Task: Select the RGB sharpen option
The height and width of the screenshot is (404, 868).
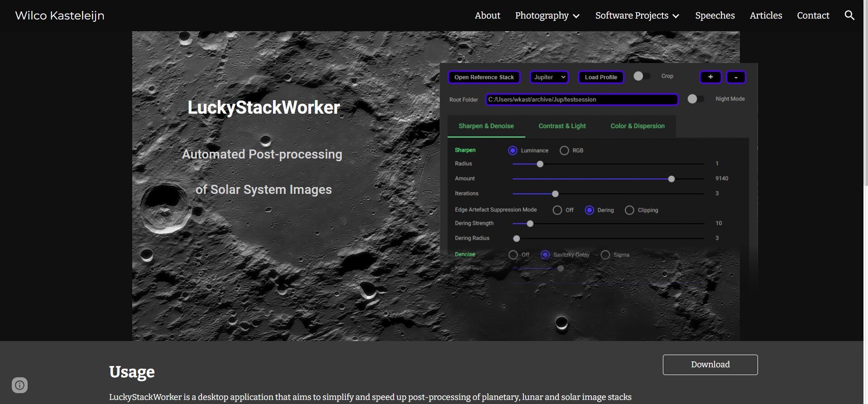Action: tap(564, 150)
